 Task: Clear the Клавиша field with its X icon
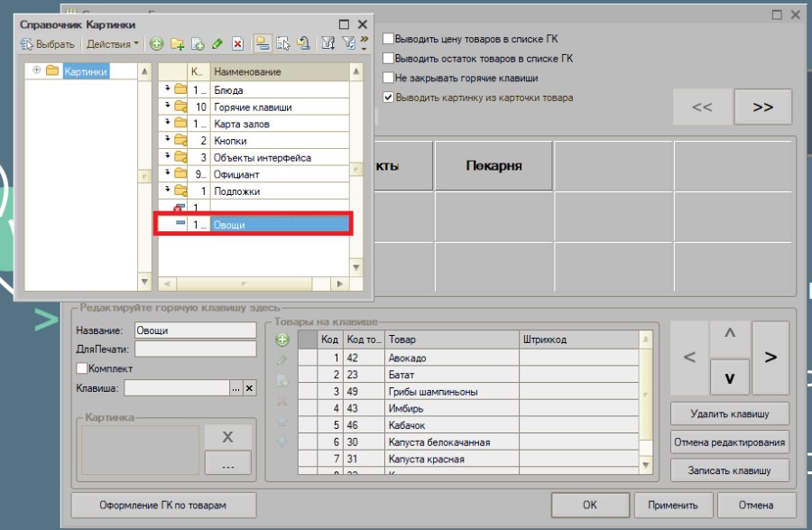pyautogui.click(x=249, y=388)
